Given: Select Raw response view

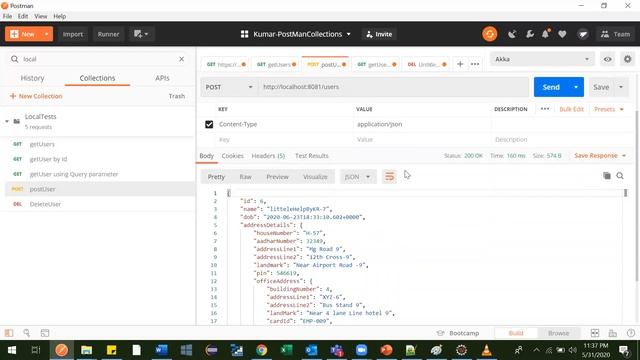Looking at the screenshot, I should tap(245, 177).
